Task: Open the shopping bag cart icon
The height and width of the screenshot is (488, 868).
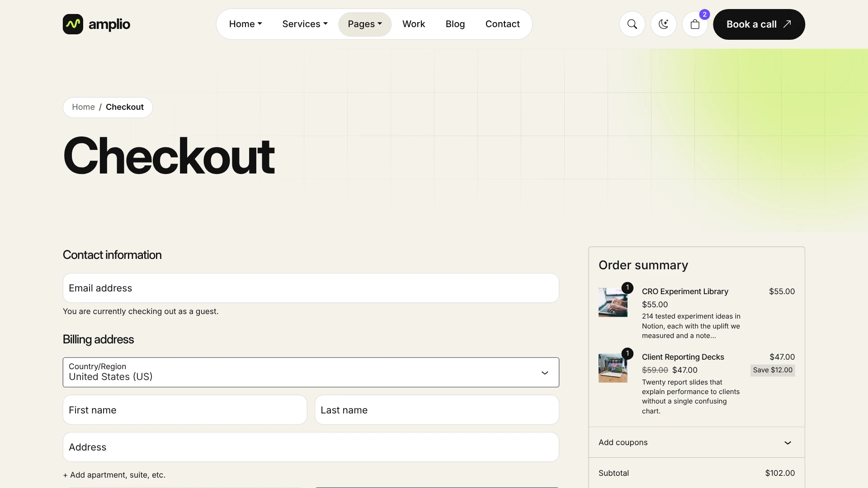Action: coord(695,24)
